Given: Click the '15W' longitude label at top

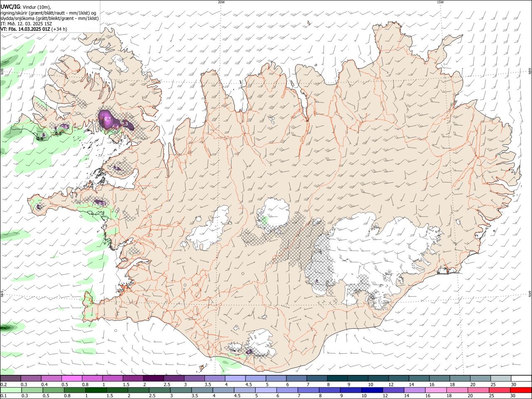Looking at the screenshot, I should [x=440, y=2].
